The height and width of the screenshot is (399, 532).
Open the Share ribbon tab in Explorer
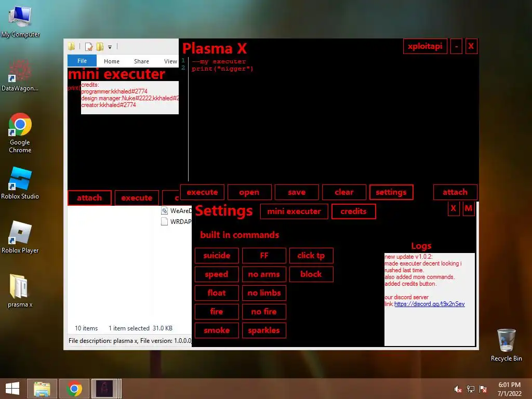tap(141, 61)
